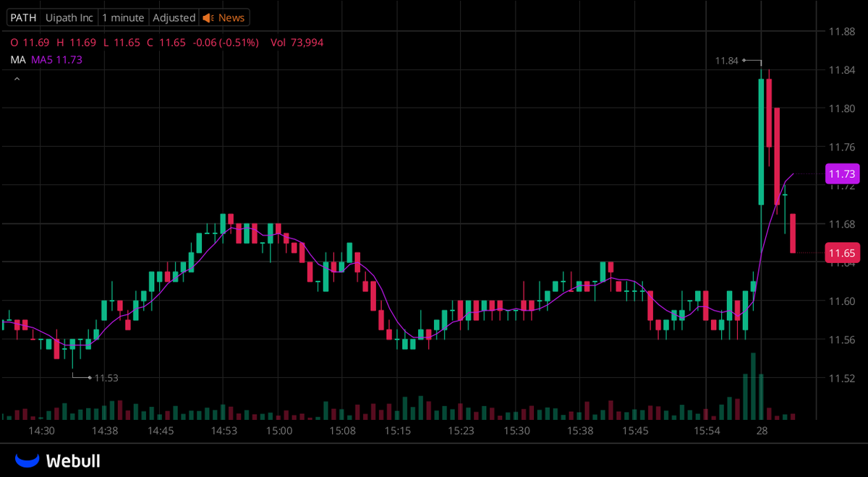Viewport: 868px width, 477px height.
Task: Click the 11.84 high price marker
Action: pos(727,61)
